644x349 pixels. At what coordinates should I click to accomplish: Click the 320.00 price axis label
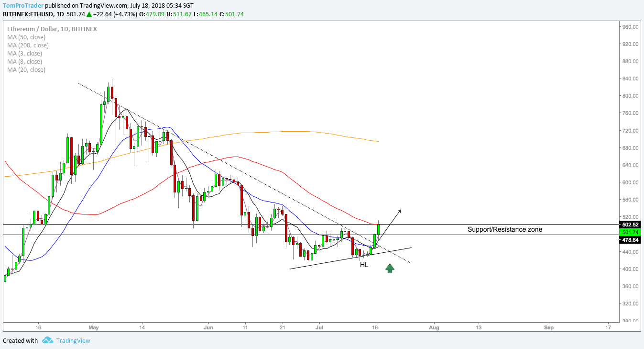(x=631, y=304)
